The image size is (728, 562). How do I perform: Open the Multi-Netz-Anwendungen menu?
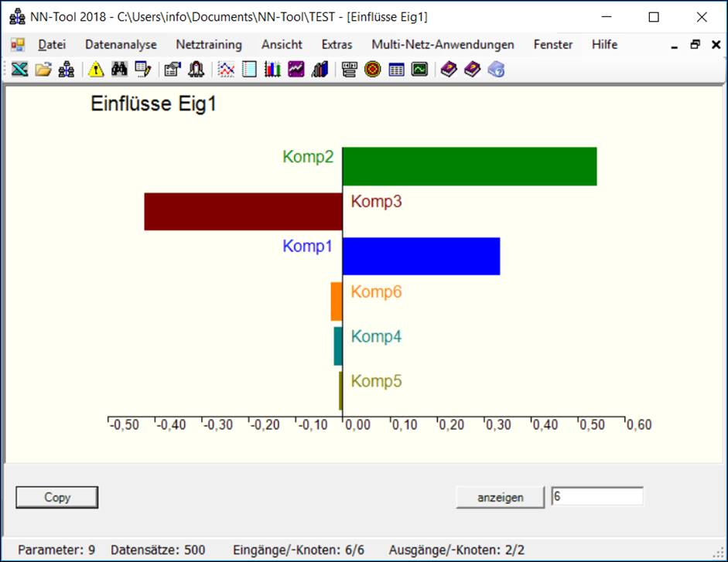tap(443, 45)
